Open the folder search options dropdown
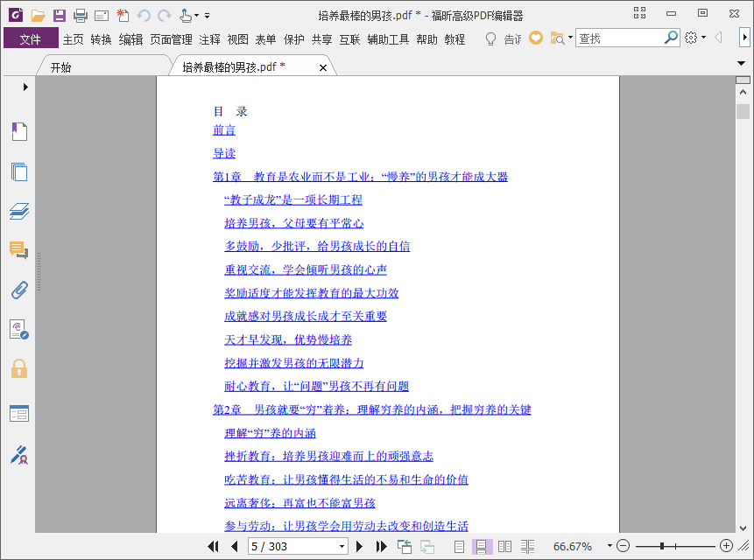 (570, 37)
